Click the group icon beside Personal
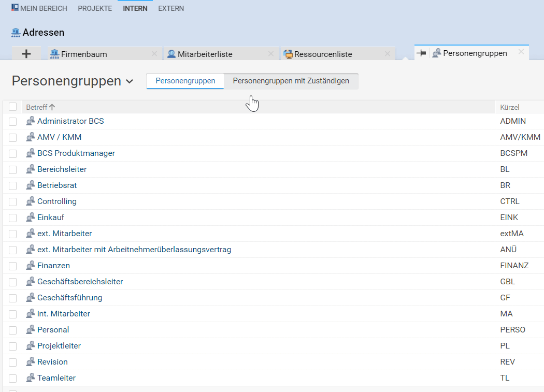The image size is (544, 392). 30,329
